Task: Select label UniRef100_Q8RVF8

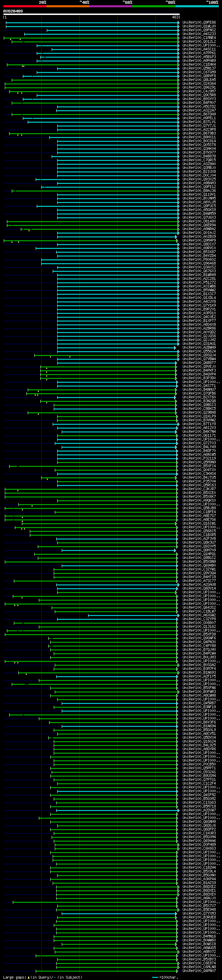Action: (x=199, y=76)
